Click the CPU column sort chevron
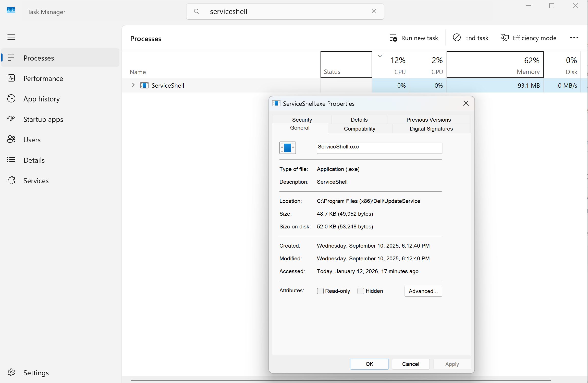This screenshot has height=383, width=588. (380, 56)
